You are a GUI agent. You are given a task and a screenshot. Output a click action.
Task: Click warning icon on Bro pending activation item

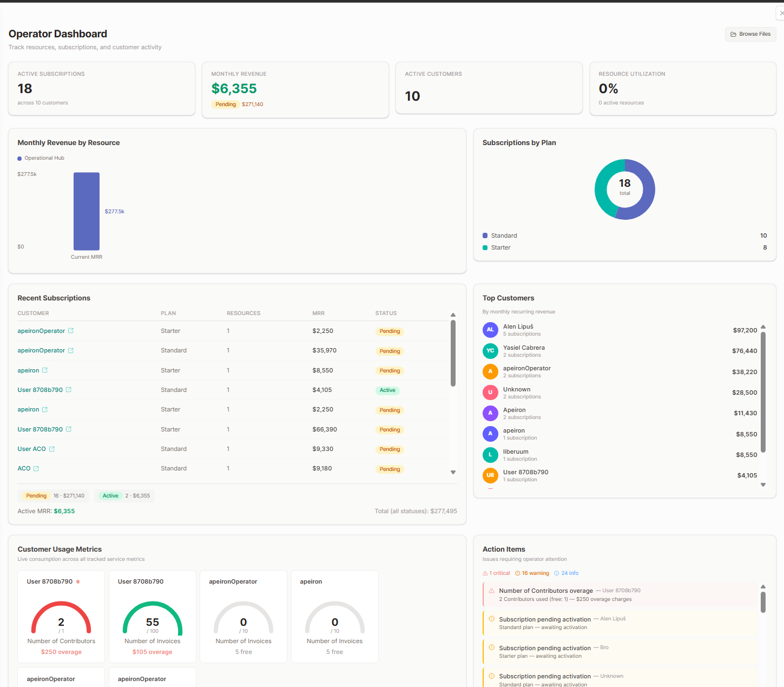[x=491, y=647]
